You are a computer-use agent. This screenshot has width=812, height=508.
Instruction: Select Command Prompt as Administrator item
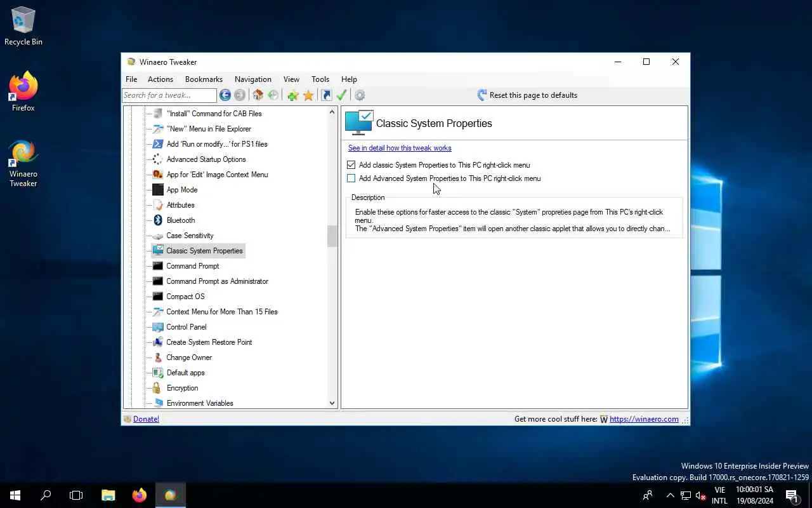coord(217,281)
